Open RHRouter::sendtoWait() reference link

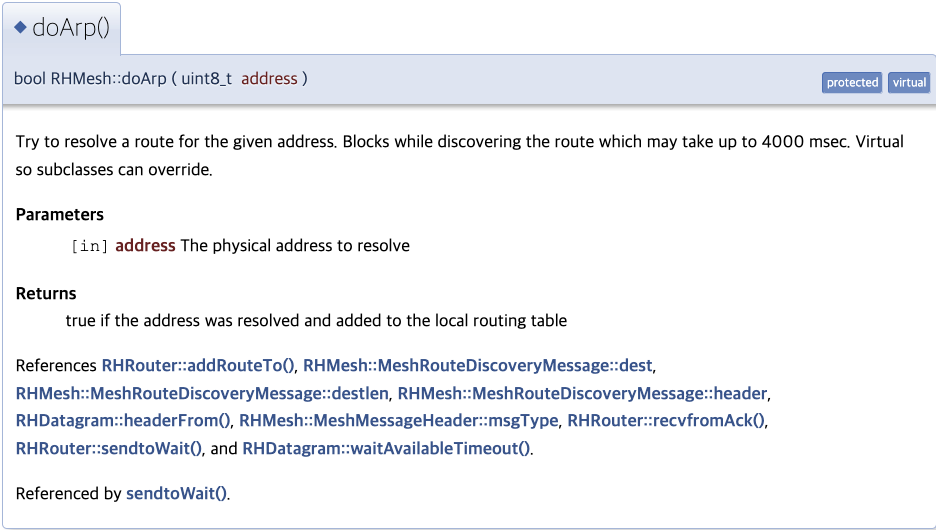(x=109, y=448)
